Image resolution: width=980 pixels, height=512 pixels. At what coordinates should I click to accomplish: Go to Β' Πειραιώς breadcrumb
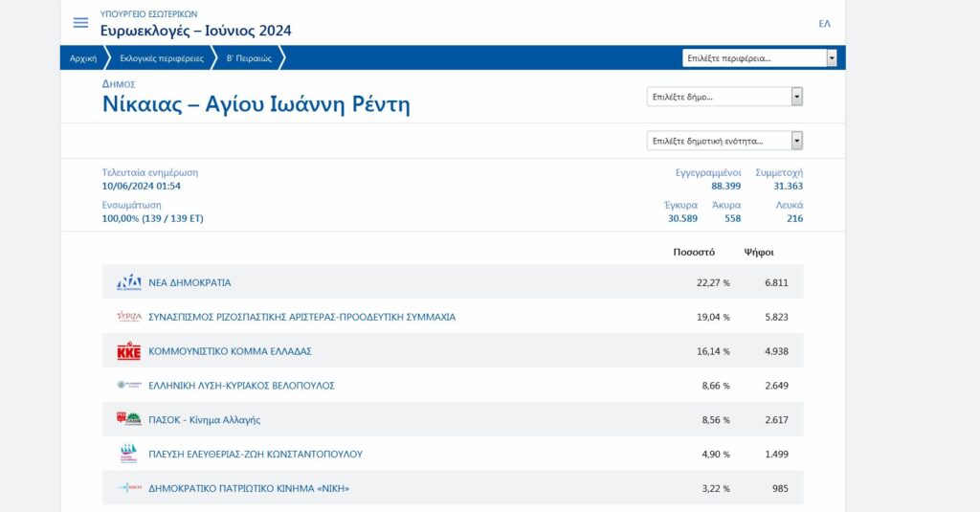coord(249,58)
